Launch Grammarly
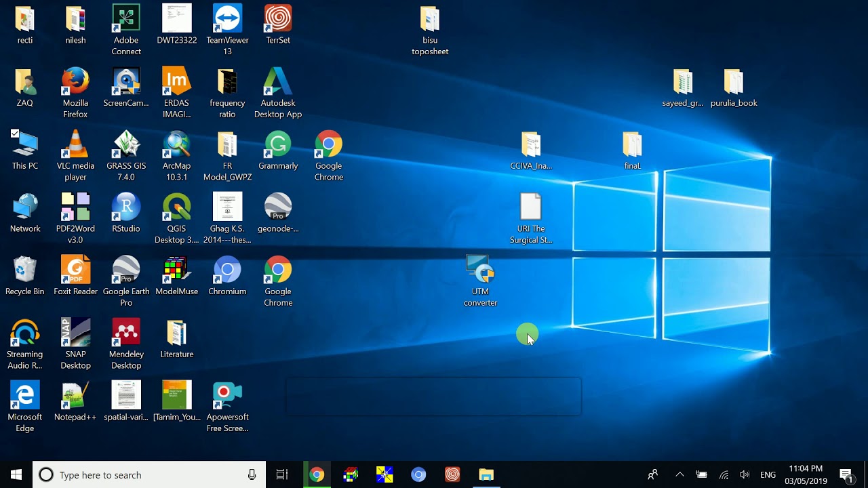The image size is (868, 488). coord(278,150)
